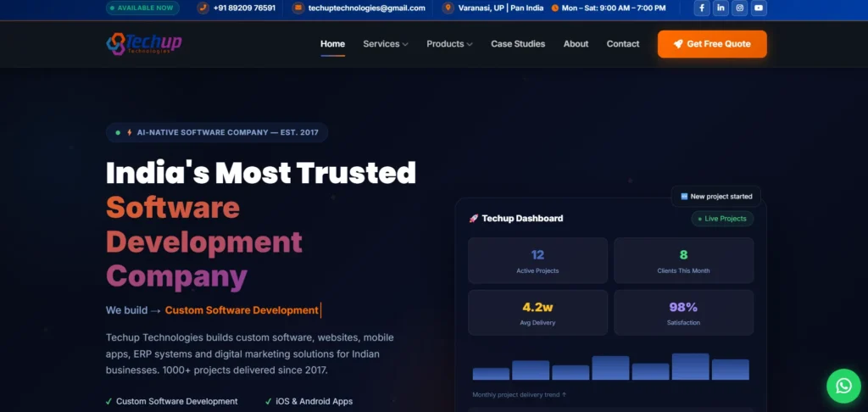Click the email envelope icon
The height and width of the screenshot is (412, 868).
point(298,8)
